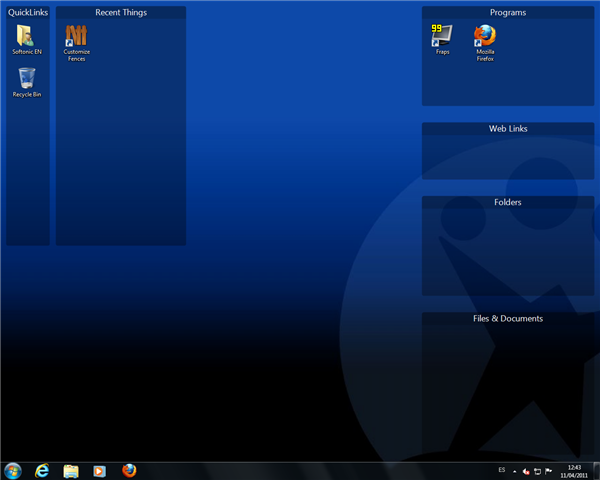Click the Web Links fence title
The image size is (600, 480).
(x=508, y=129)
